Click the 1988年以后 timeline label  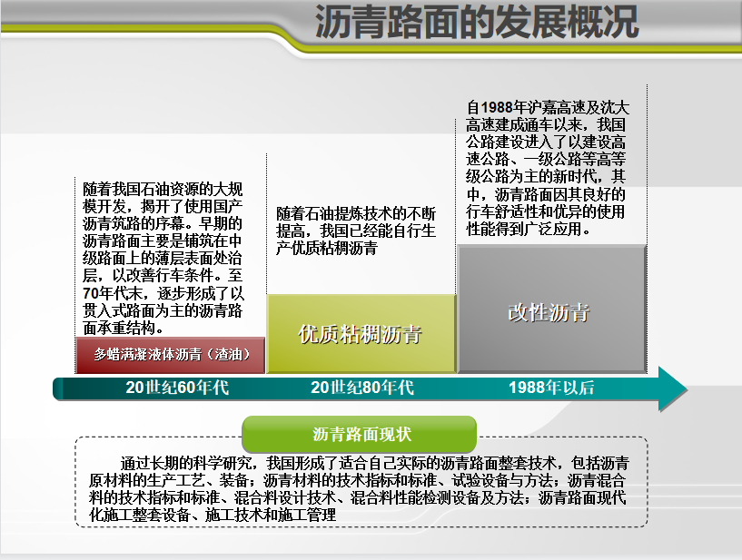[x=551, y=388]
